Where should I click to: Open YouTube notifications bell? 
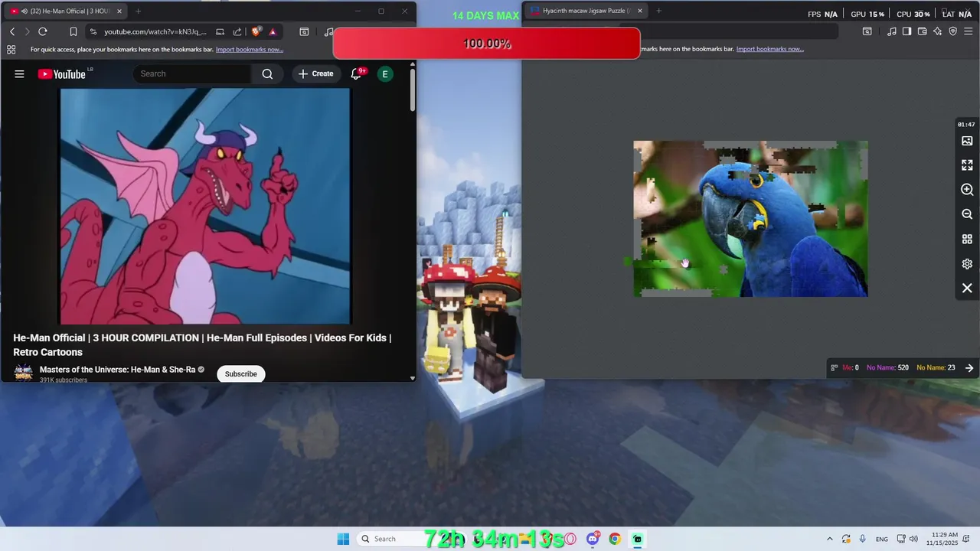pyautogui.click(x=356, y=73)
